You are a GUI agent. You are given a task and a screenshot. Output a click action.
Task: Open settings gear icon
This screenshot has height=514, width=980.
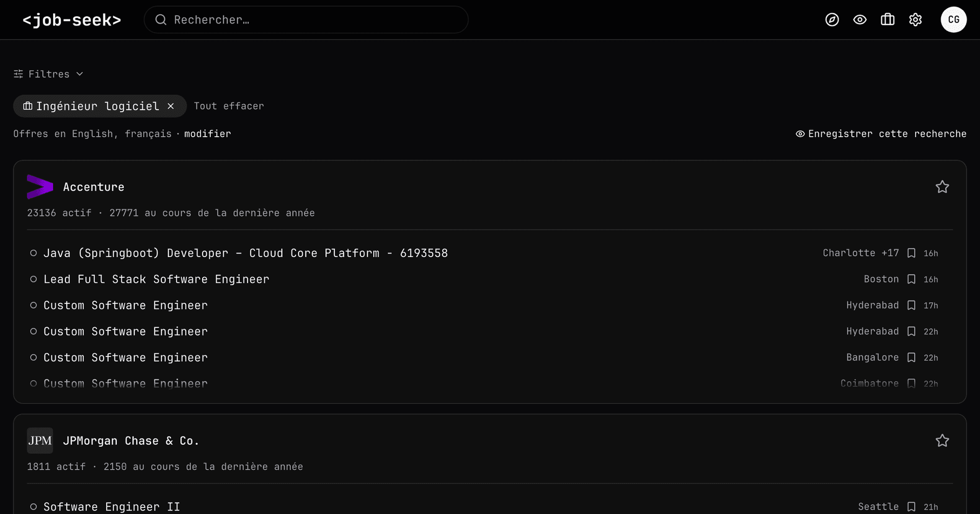(x=916, y=20)
